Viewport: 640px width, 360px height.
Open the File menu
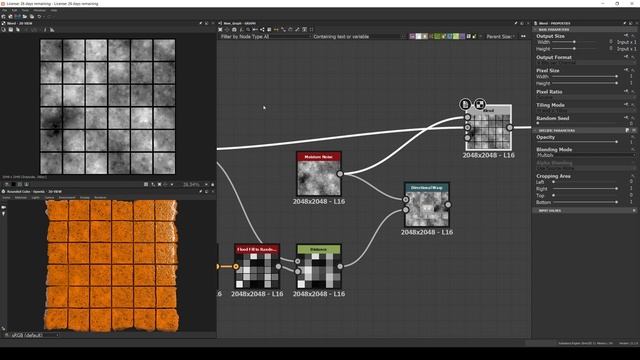4,10
